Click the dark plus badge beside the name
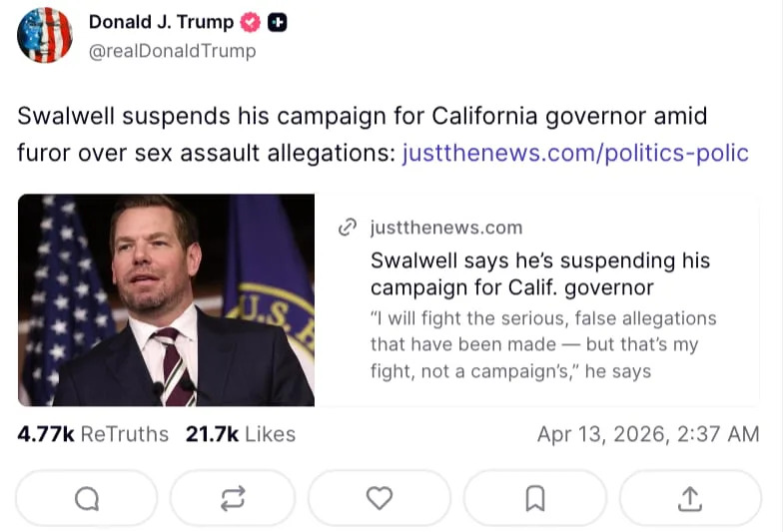 point(279,23)
